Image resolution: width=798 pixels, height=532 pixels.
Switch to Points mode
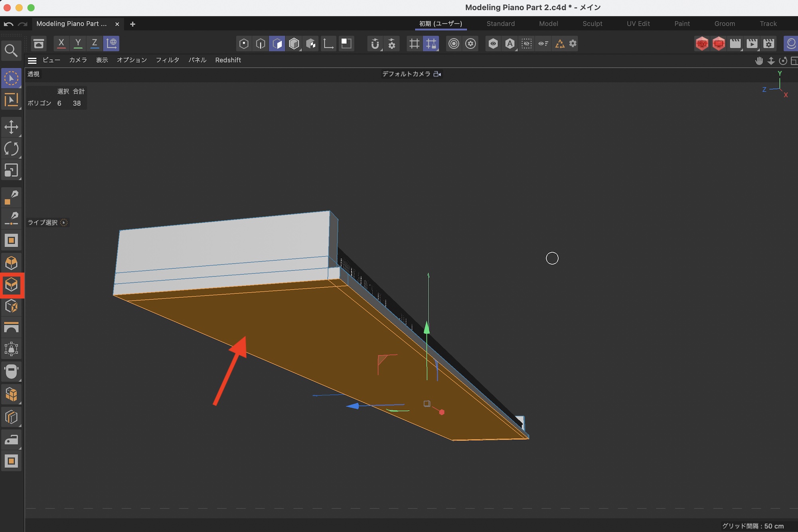click(244, 44)
